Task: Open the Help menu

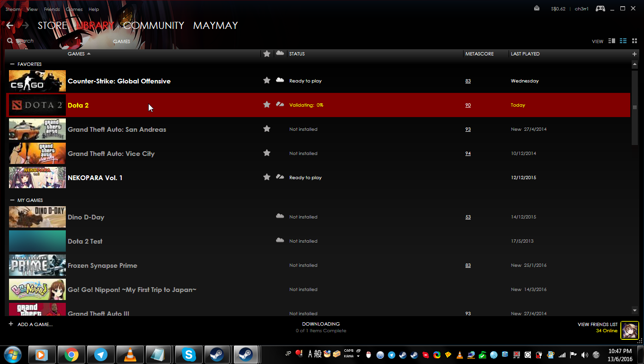Action: (94, 9)
